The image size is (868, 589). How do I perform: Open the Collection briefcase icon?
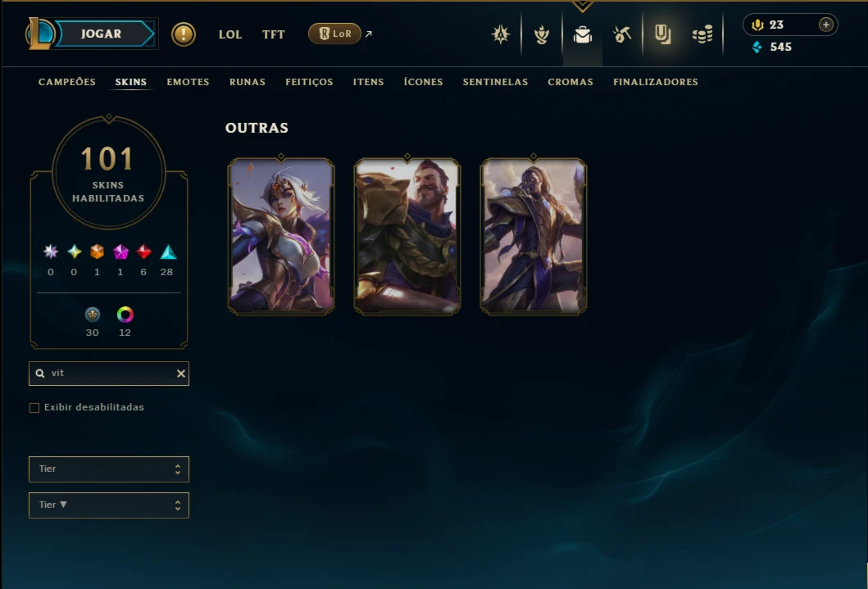click(583, 35)
